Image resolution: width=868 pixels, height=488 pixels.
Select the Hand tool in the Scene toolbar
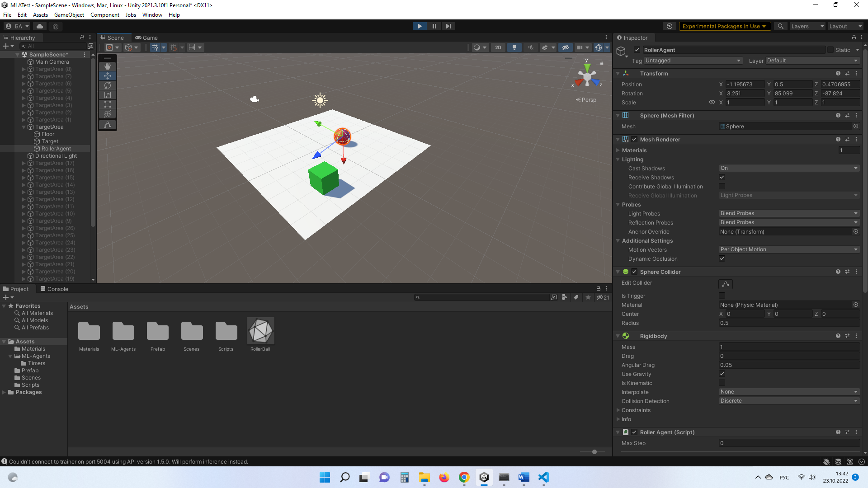[x=107, y=66]
